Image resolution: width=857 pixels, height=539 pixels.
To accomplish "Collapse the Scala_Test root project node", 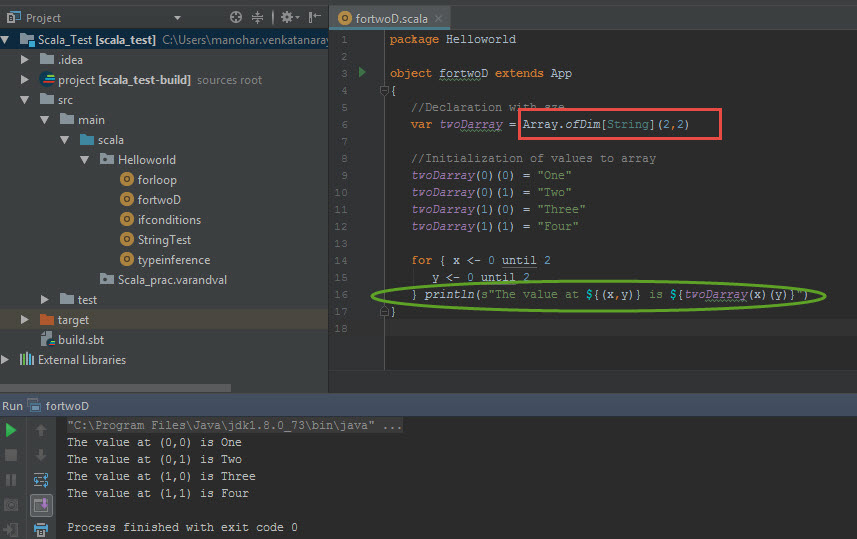I will click(5, 40).
